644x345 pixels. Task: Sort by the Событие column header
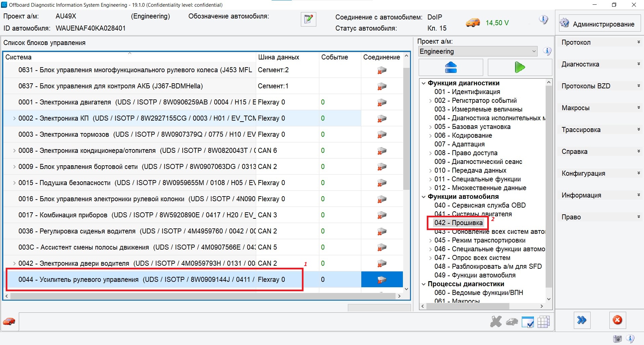340,57
